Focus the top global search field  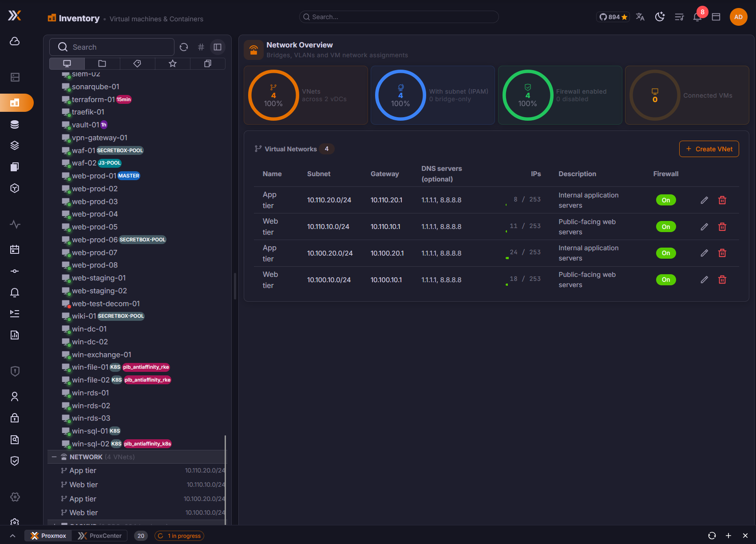click(399, 17)
